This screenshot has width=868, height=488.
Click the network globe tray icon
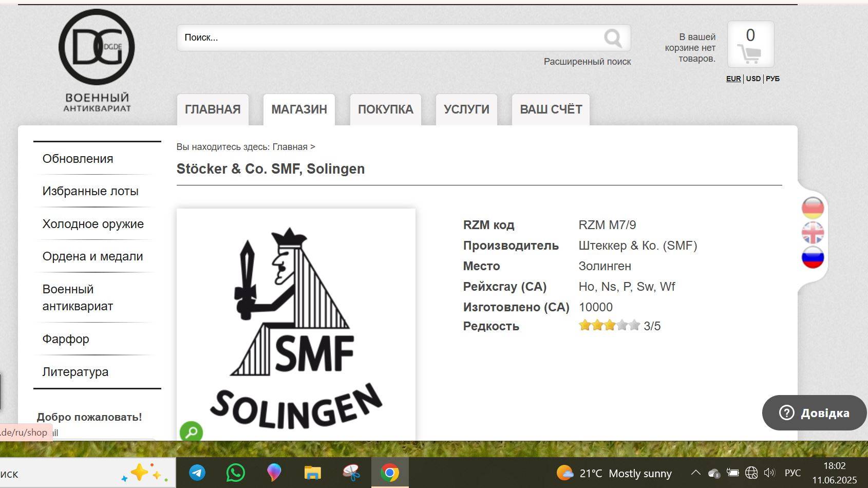tap(751, 473)
